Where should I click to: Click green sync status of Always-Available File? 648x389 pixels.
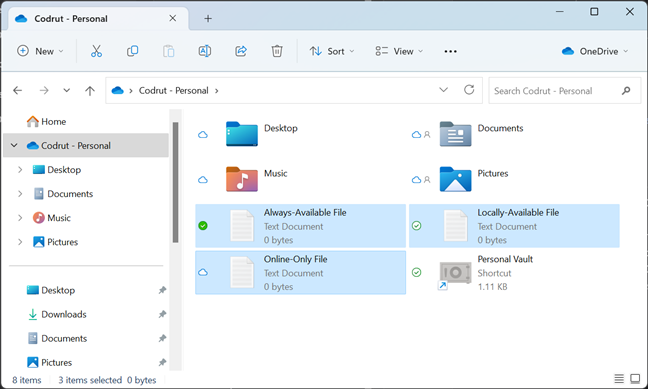coord(203,226)
